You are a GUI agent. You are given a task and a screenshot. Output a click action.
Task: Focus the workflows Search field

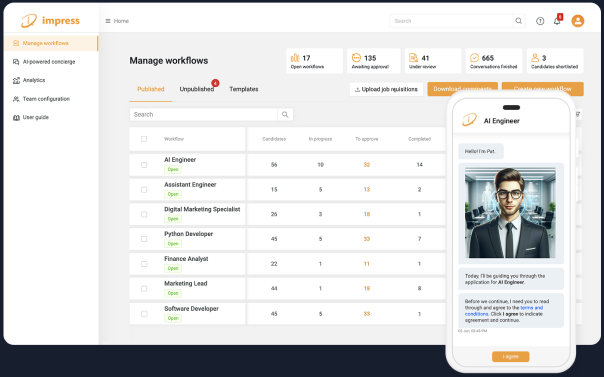(x=203, y=114)
